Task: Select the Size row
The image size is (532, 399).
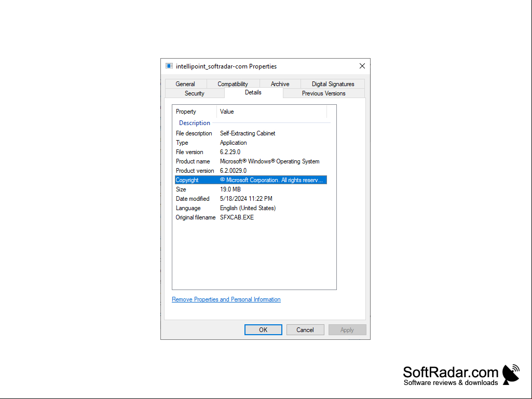Action: pyautogui.click(x=251, y=189)
